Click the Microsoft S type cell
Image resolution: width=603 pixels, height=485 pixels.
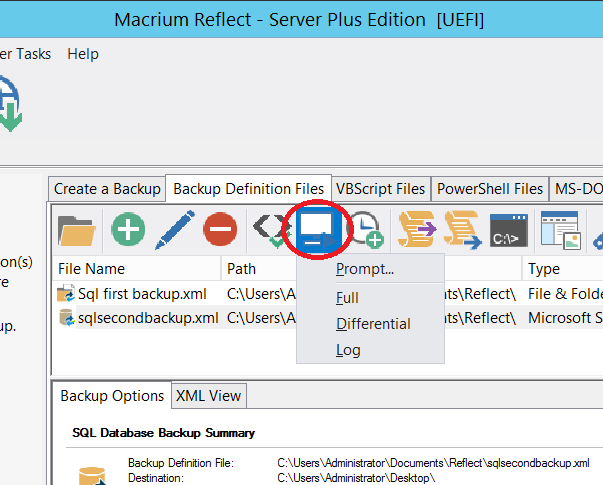pos(565,318)
